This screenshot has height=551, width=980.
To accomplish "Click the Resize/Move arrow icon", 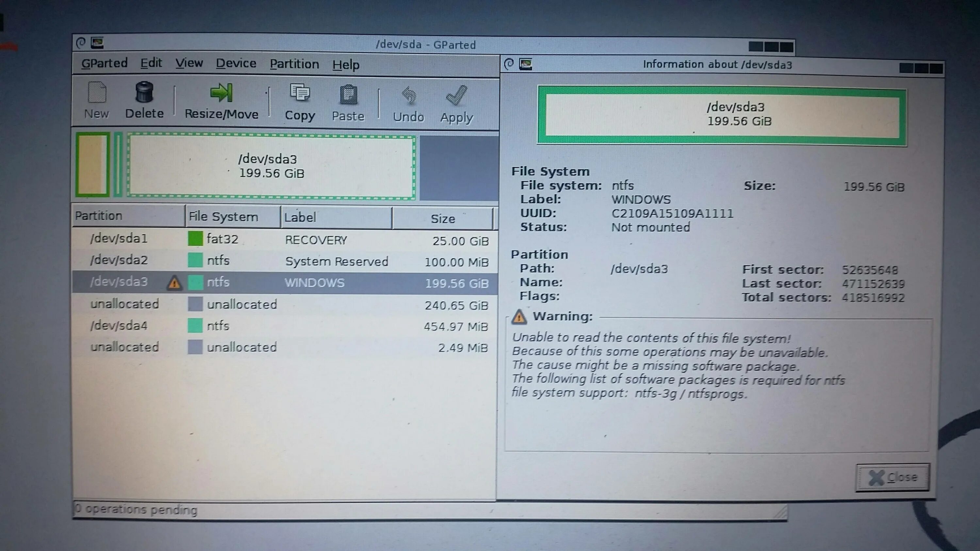I will [x=221, y=93].
